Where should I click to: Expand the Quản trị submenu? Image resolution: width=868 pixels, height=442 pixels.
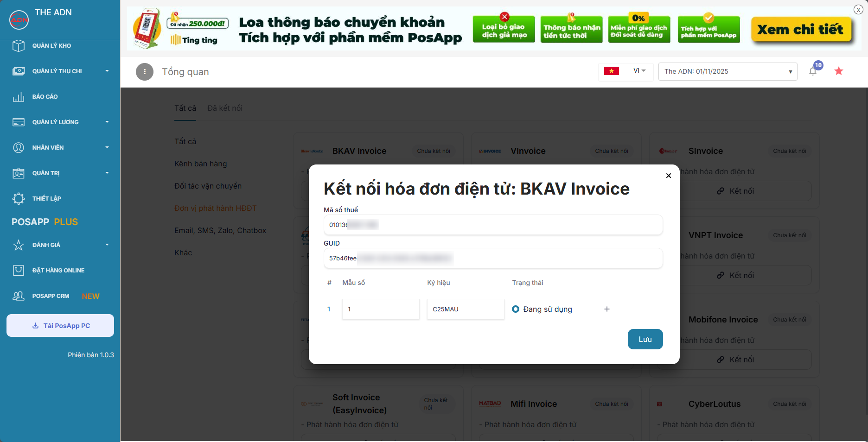pyautogui.click(x=107, y=173)
